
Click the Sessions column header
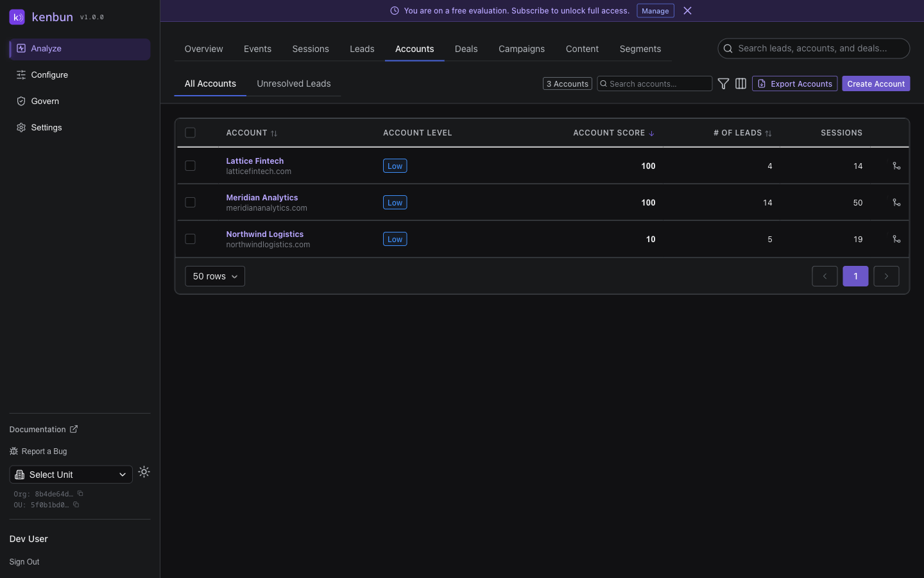tap(841, 133)
